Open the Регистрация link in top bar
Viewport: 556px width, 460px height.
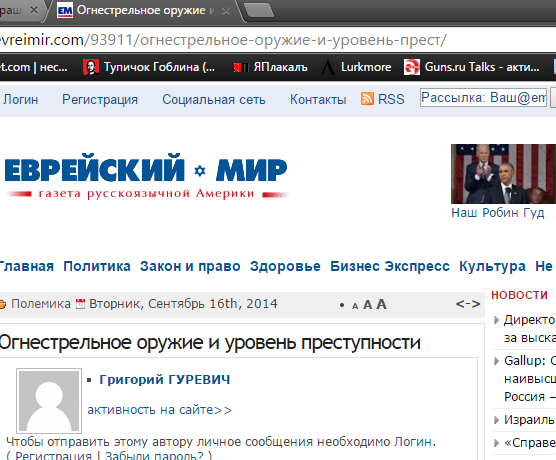tap(100, 100)
